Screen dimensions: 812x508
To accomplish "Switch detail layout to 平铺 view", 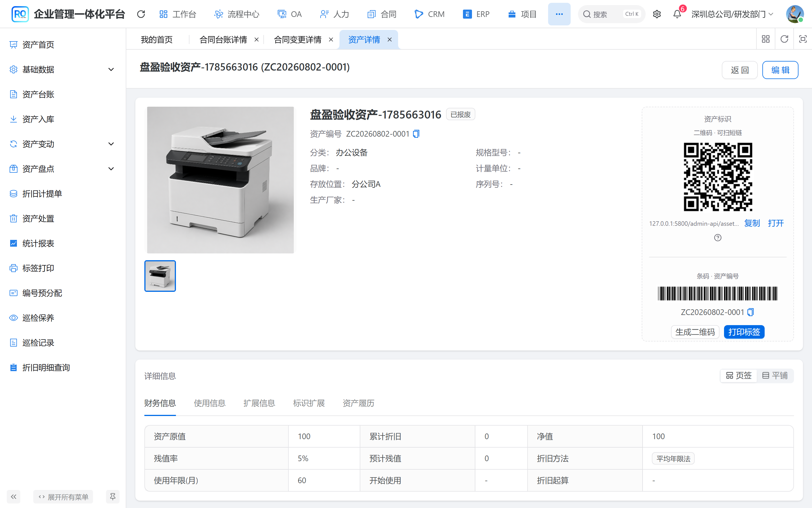I will pos(775,375).
